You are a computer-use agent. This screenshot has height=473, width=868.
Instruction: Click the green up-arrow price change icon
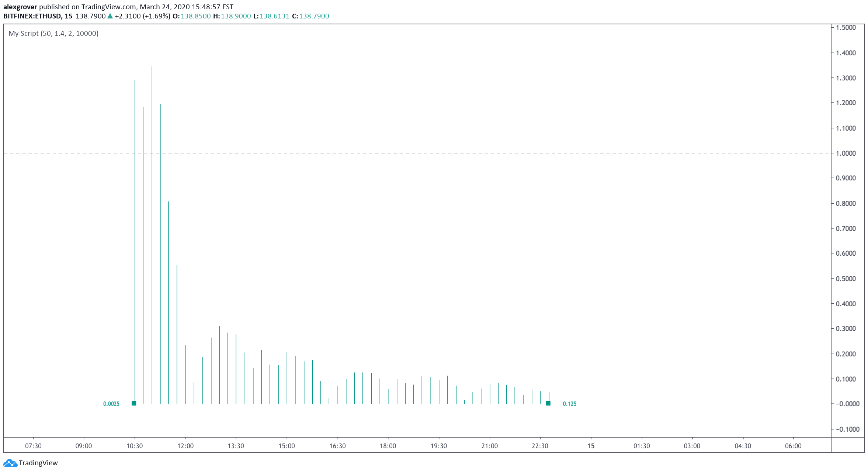[x=110, y=16]
